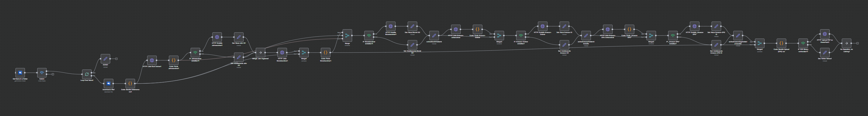Select the 'Set: Existierende Jahr ID1' node
The image size is (868, 116).
238,57
